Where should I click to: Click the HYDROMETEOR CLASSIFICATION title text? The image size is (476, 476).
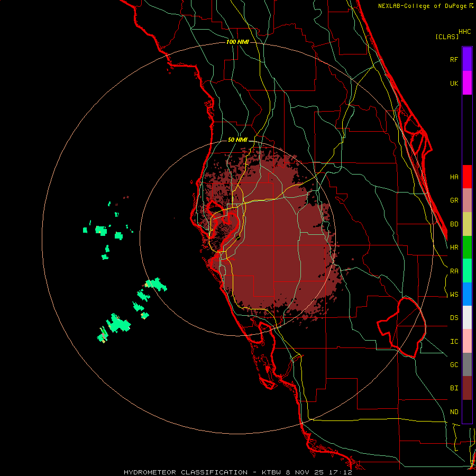[x=186, y=472]
